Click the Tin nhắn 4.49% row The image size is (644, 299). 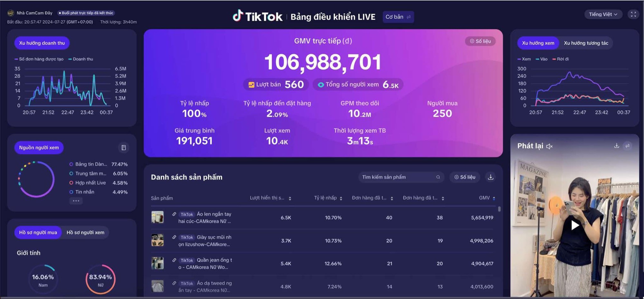(x=99, y=192)
